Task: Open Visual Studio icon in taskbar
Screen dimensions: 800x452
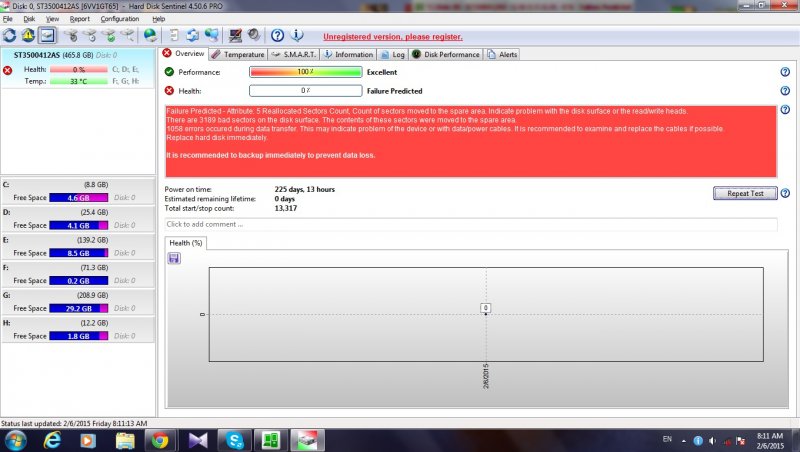Action: pyautogui.click(x=197, y=440)
